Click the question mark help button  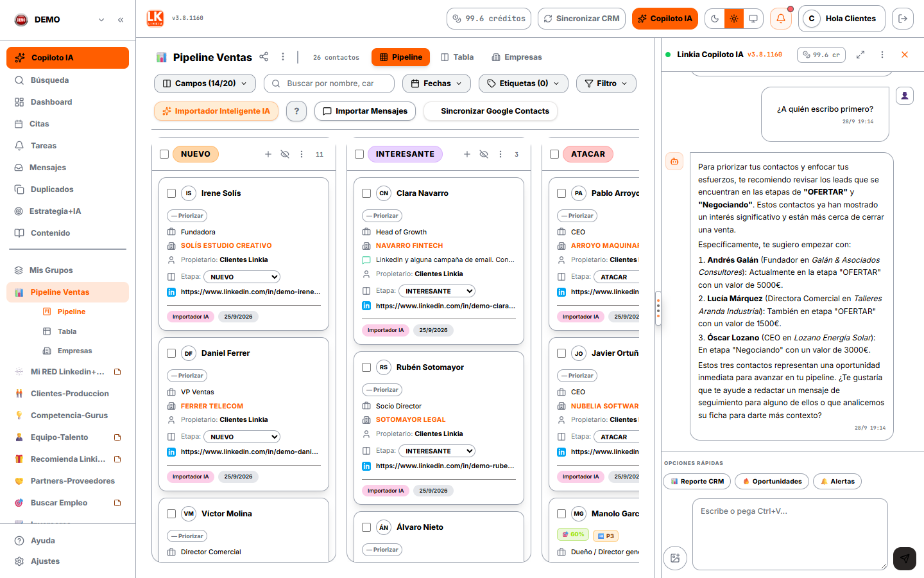pos(296,111)
